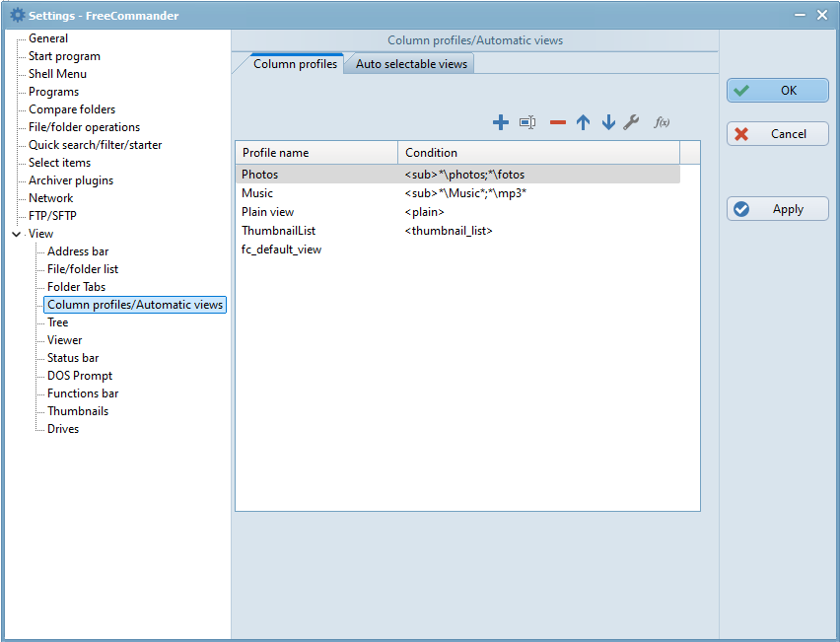Go to Programs settings
The height and width of the screenshot is (642, 840).
pos(53,92)
